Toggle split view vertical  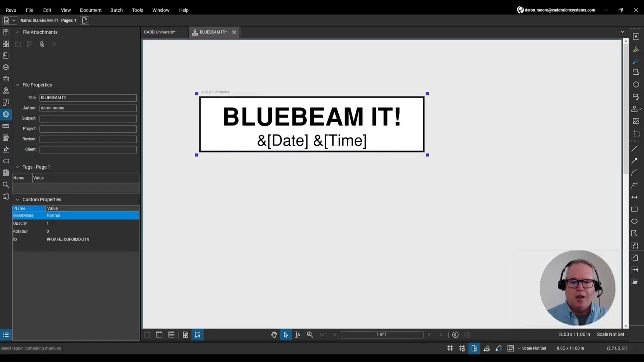(x=159, y=335)
